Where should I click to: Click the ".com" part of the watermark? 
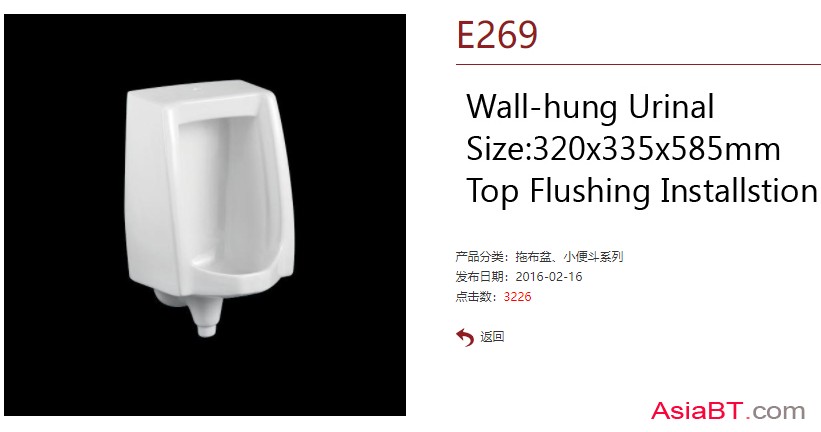pyautogui.click(x=776, y=411)
